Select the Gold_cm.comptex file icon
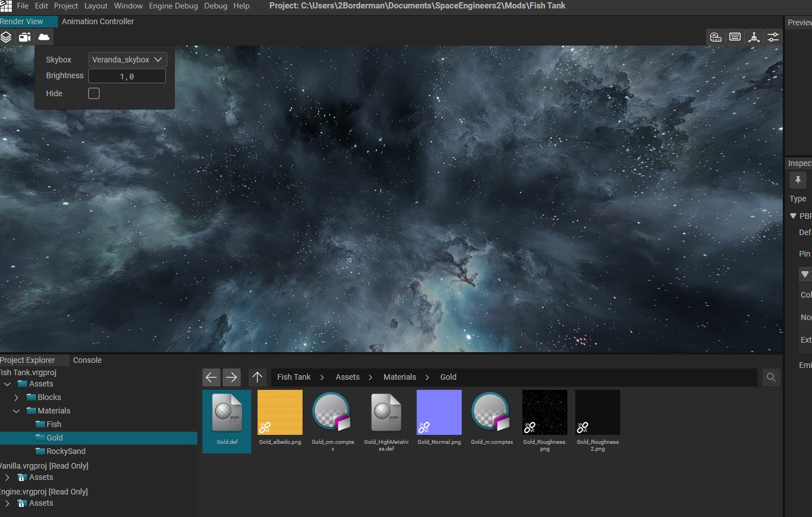The width and height of the screenshot is (812, 517). [x=332, y=413]
